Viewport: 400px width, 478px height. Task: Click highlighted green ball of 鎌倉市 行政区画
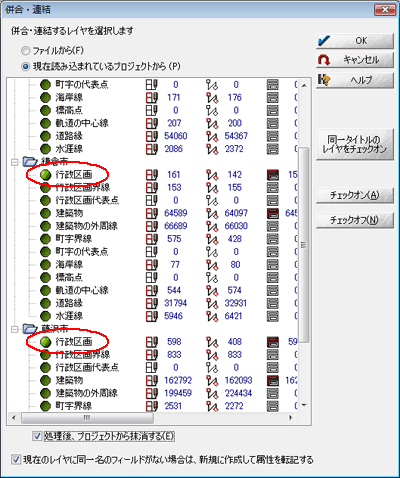pos(45,174)
